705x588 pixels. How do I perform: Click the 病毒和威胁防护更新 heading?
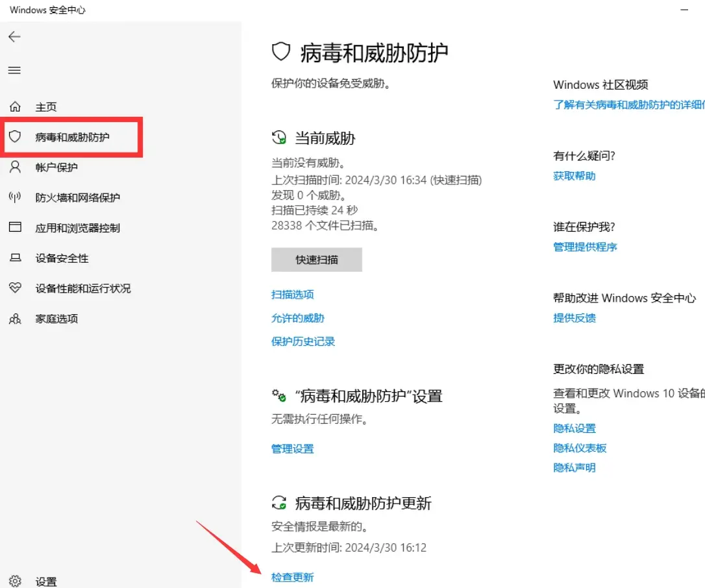click(364, 503)
